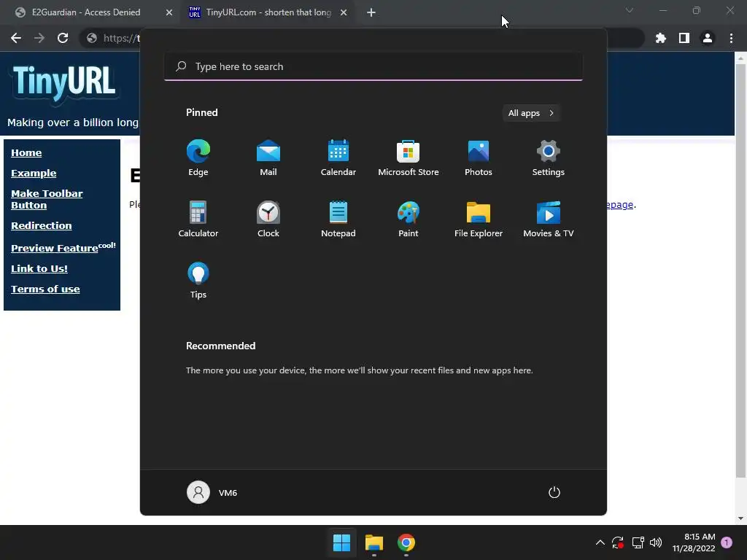The height and width of the screenshot is (560, 747).
Task: Launch Notepad from pinned apps
Action: pos(338,219)
